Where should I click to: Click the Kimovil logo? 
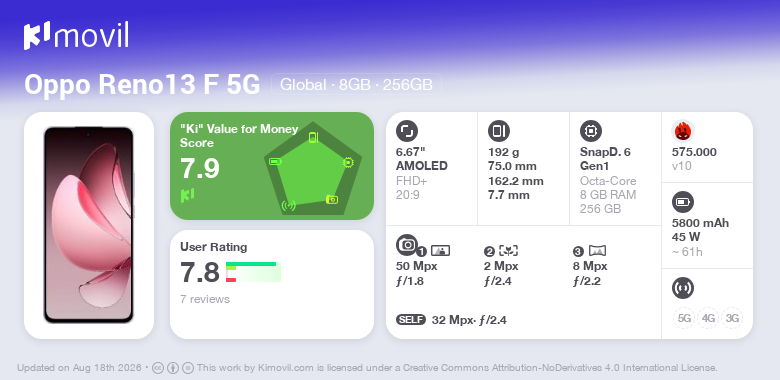tap(76, 36)
